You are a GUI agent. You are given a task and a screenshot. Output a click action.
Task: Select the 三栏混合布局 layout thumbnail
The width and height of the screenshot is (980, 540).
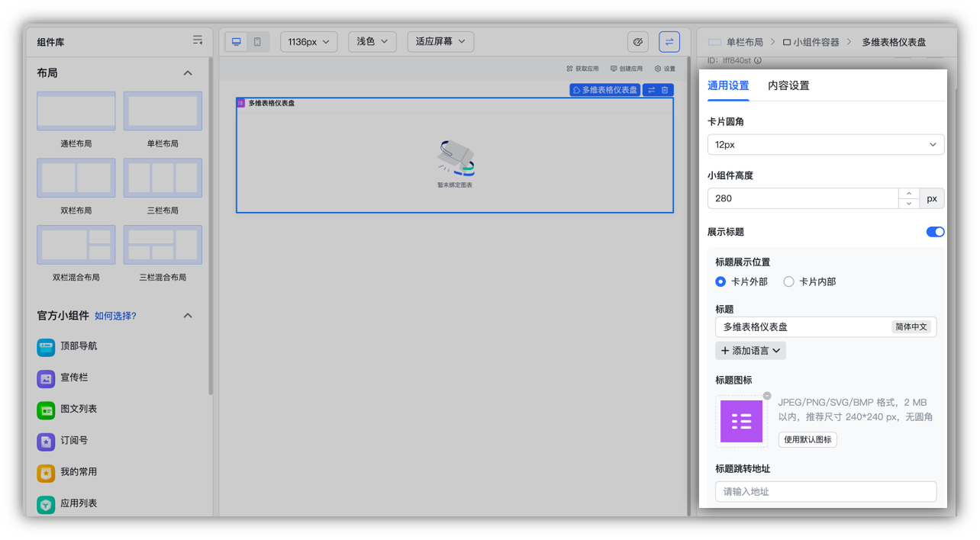pyautogui.click(x=163, y=245)
